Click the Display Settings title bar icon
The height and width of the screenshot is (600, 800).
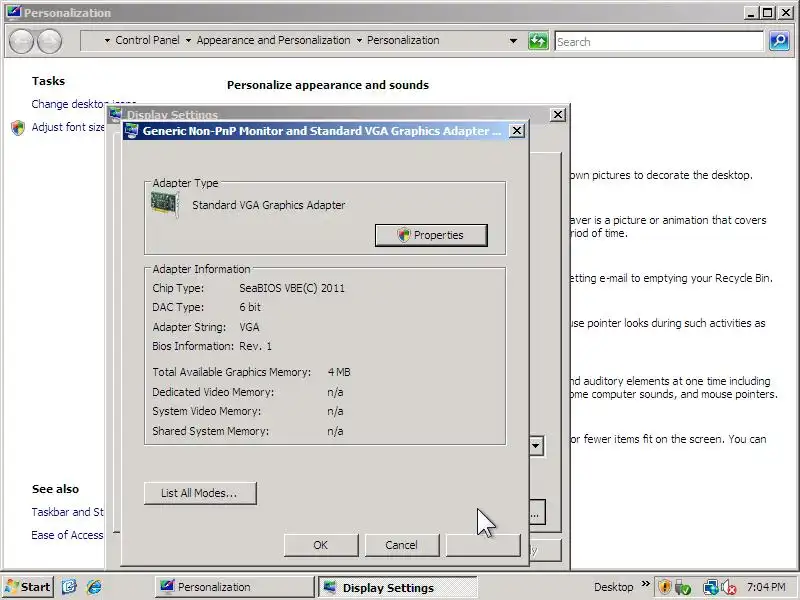point(116,114)
